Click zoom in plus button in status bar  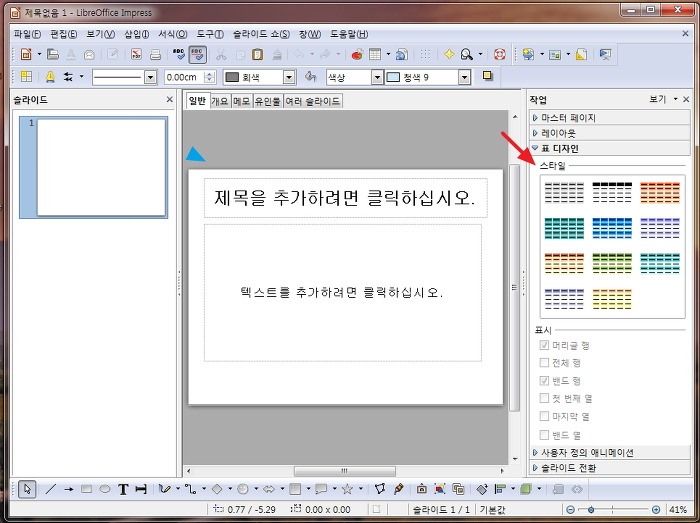(x=656, y=509)
